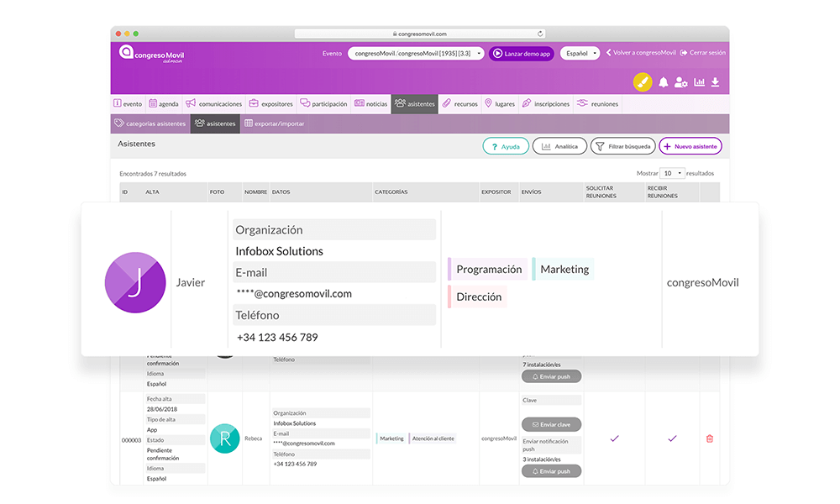Click Rebeca's teal R avatar
This screenshot has height=504, width=840.
tap(225, 438)
